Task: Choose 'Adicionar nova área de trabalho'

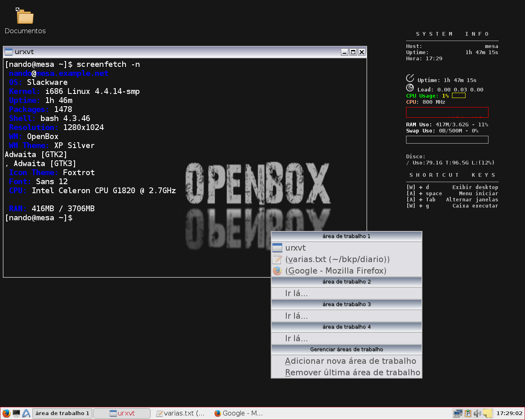Action: coord(347,361)
